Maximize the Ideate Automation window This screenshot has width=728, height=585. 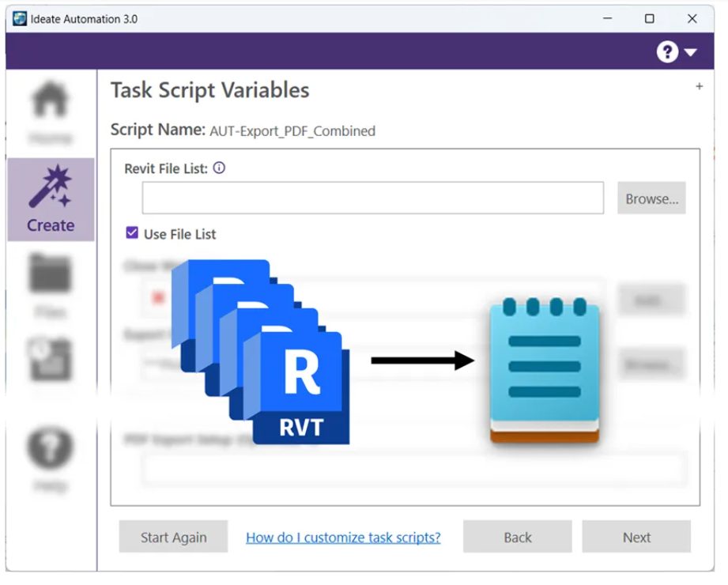coord(650,18)
